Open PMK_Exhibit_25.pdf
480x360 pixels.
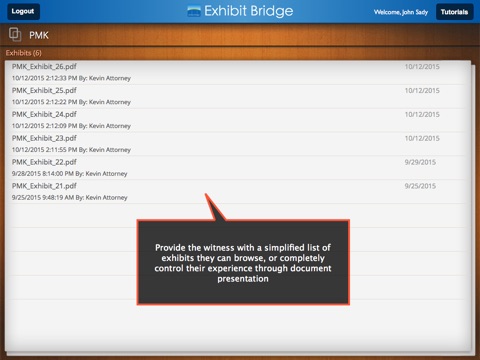[44, 91]
